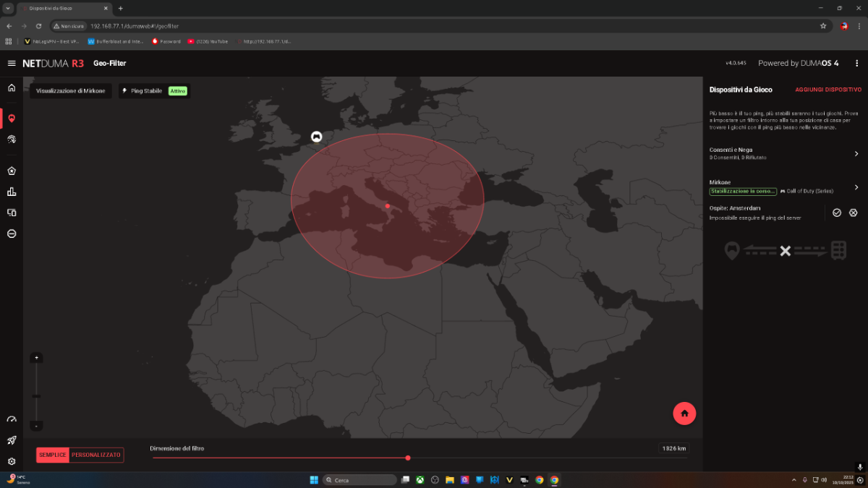Click the Windows taskbar search box

(x=359, y=480)
